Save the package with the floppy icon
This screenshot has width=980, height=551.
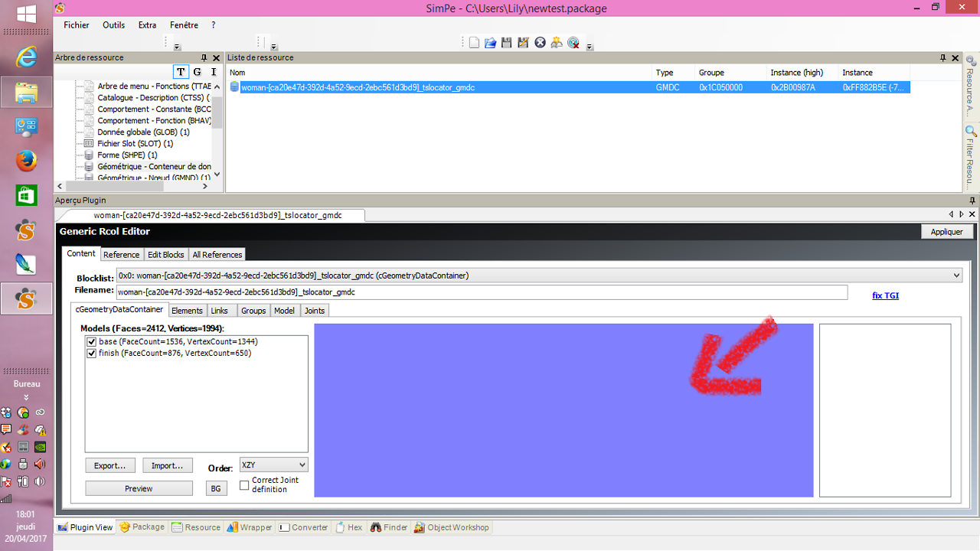pyautogui.click(x=506, y=43)
